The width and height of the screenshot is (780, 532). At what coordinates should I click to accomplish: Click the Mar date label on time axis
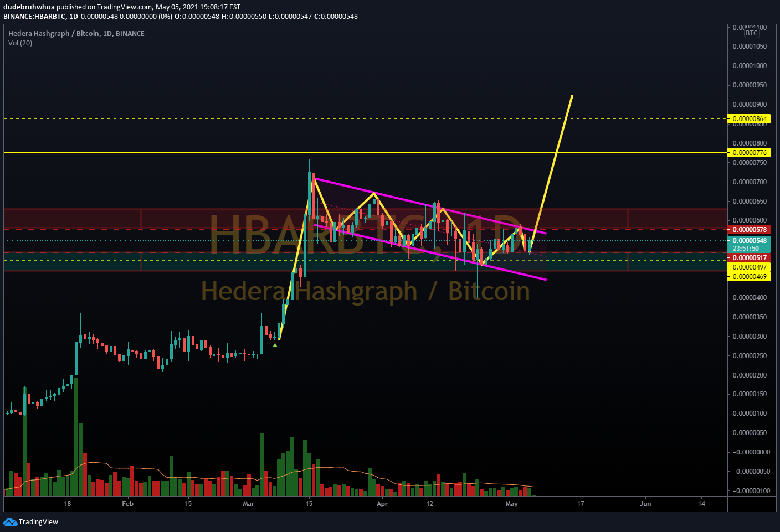pos(249,504)
